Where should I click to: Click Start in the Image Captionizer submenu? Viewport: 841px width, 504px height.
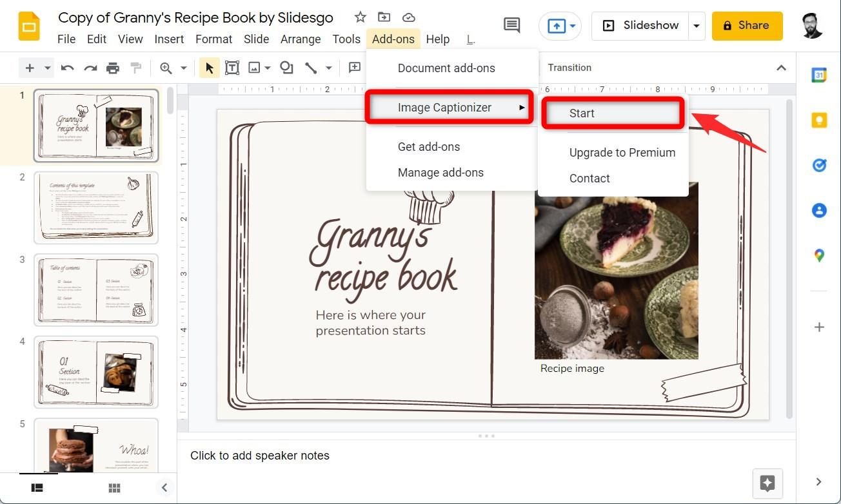[x=581, y=113]
